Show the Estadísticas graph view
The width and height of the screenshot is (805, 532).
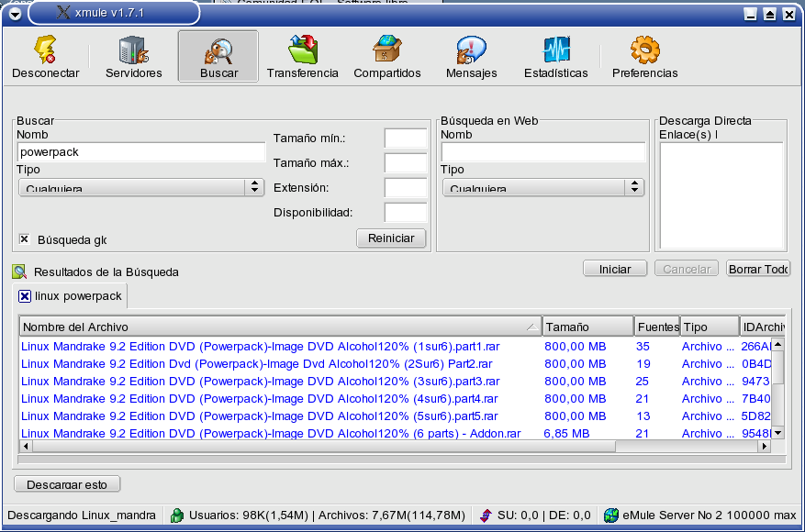coord(556,57)
